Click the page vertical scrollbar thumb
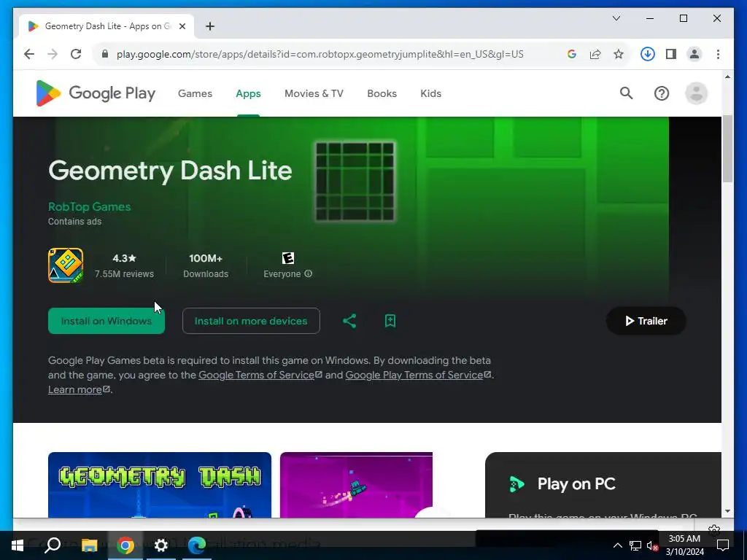This screenshot has height=560, width=747. (x=727, y=149)
